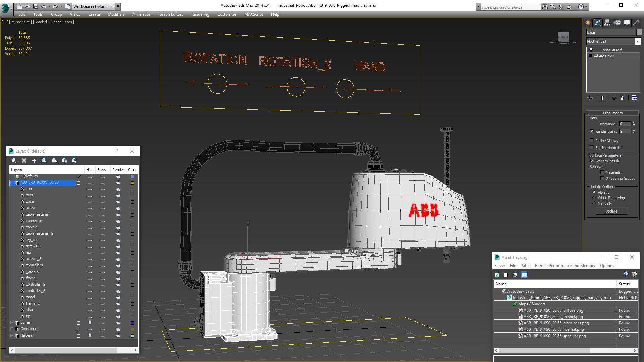Click the InfoCenter keyword search field
Viewport: 644px width, 362px height.
click(x=510, y=7)
